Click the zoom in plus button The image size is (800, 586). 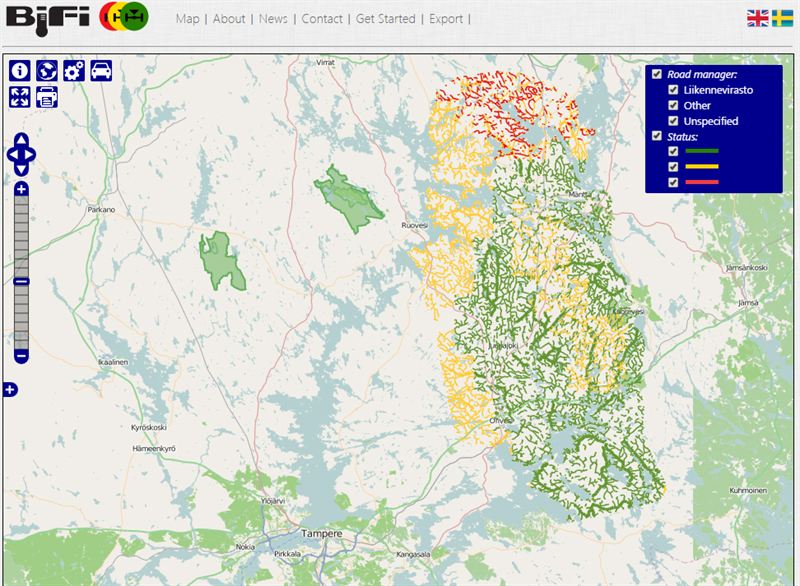[21, 189]
